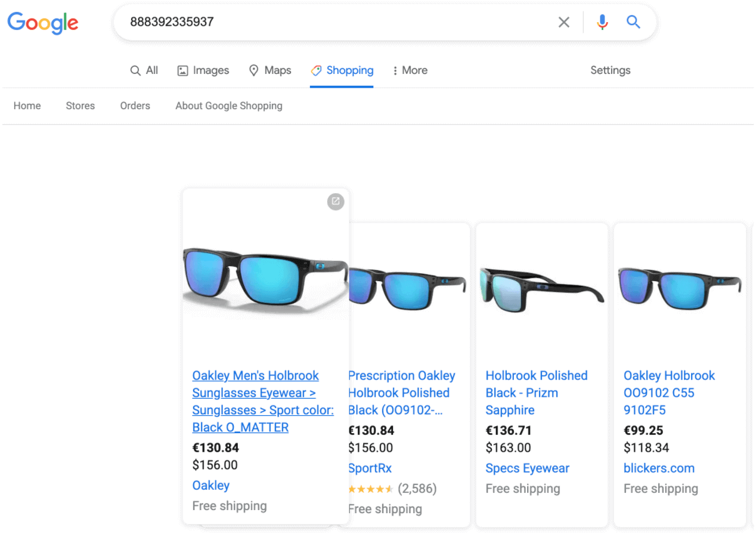Open SportRx reviews via the star rating

coord(370,488)
